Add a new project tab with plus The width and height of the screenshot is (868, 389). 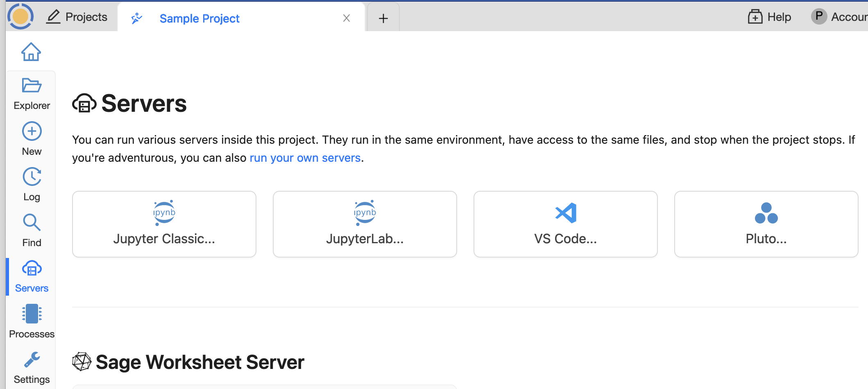coord(383,18)
